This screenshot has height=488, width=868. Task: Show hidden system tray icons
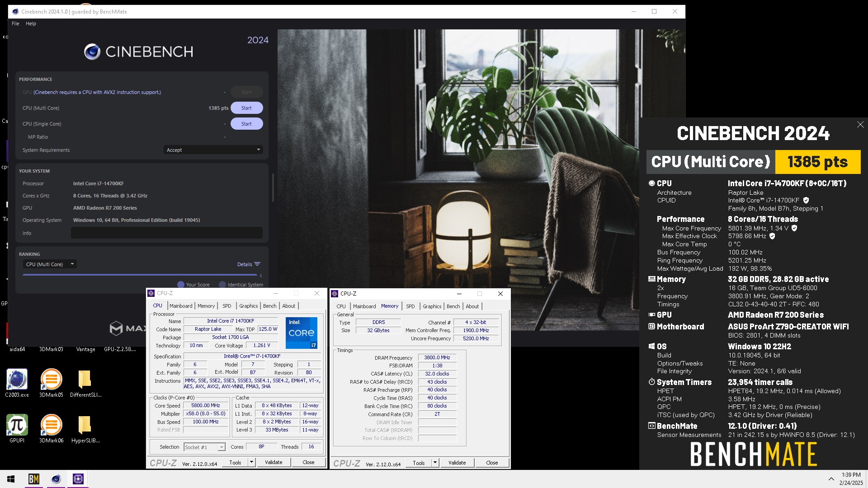tap(831, 479)
